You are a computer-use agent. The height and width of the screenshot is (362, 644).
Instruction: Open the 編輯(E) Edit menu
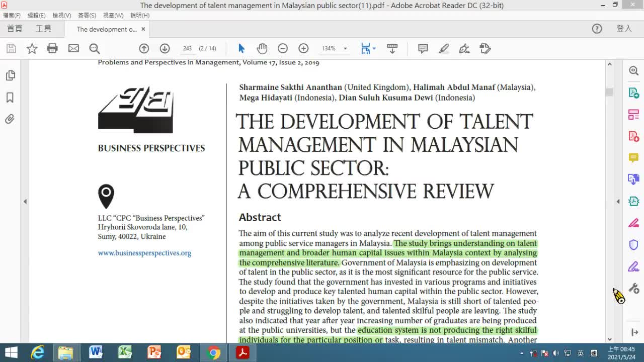(x=36, y=16)
